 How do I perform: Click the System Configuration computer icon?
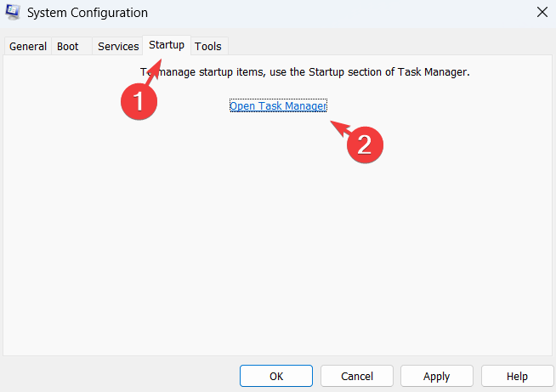point(14,13)
